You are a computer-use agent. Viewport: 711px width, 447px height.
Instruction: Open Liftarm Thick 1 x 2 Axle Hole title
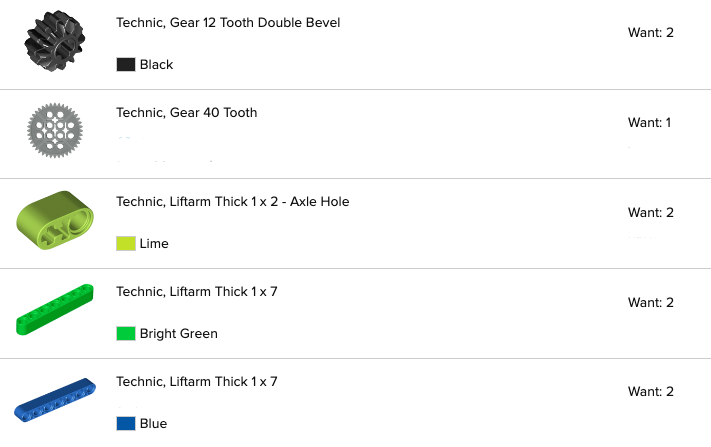click(233, 202)
